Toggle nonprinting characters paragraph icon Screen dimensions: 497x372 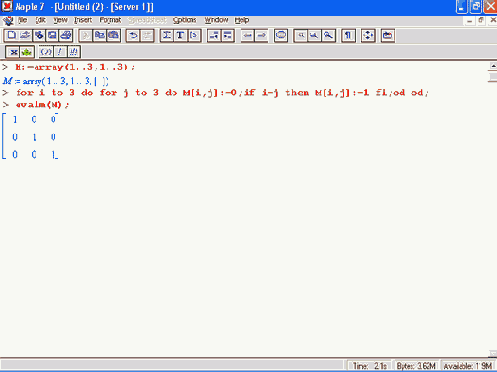pyautogui.click(x=348, y=35)
